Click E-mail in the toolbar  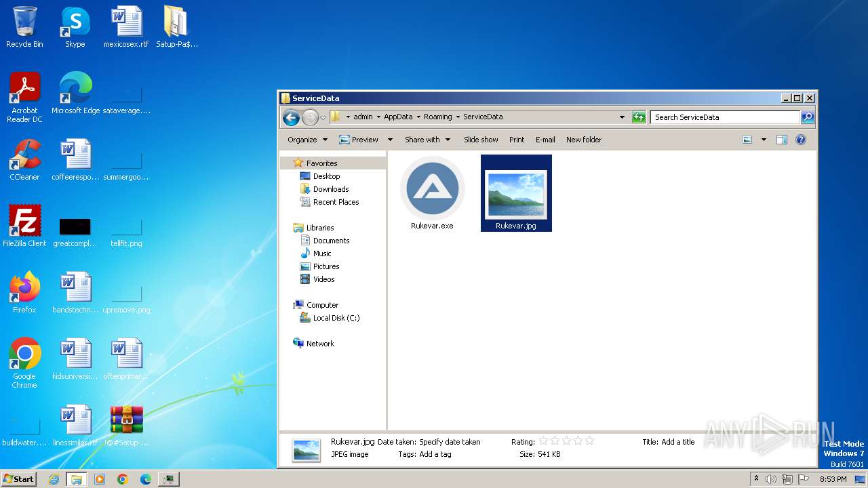pyautogui.click(x=545, y=140)
